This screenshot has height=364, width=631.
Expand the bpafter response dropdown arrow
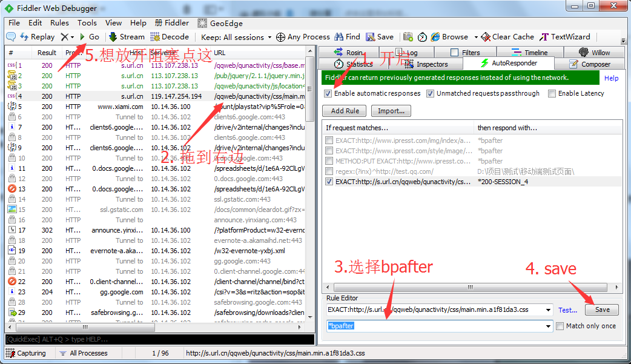(548, 326)
